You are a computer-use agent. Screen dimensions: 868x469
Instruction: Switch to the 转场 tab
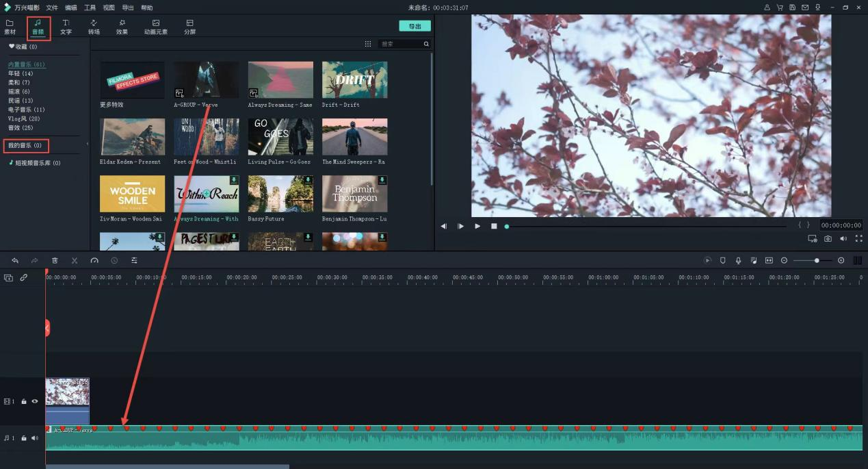pyautogui.click(x=94, y=27)
